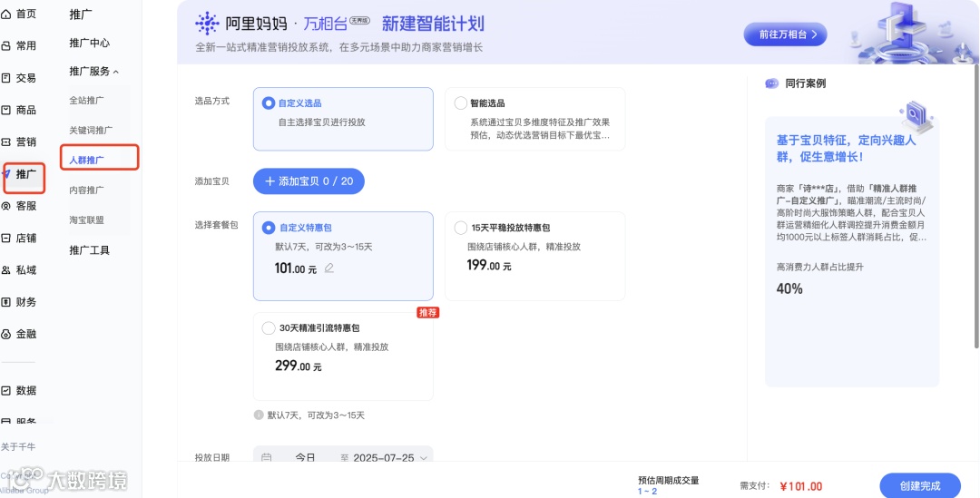Click the 新建智能计划 heading
The width and height of the screenshot is (980, 498).
pos(433,24)
